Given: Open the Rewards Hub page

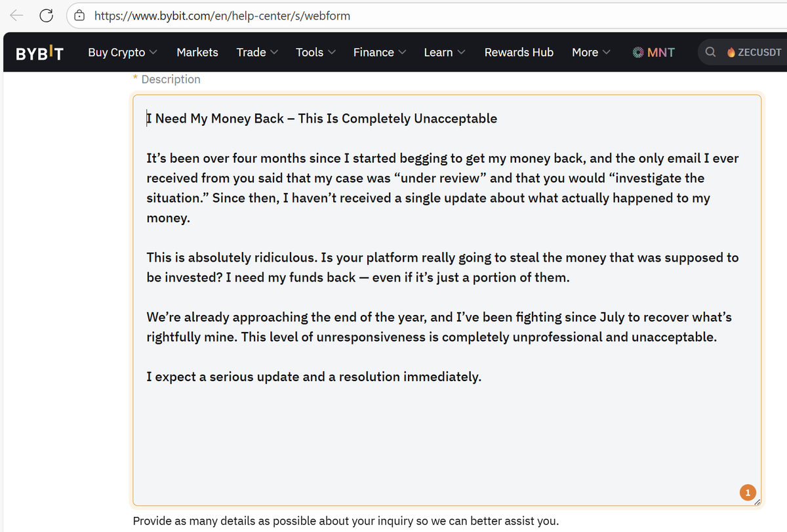Looking at the screenshot, I should (519, 52).
